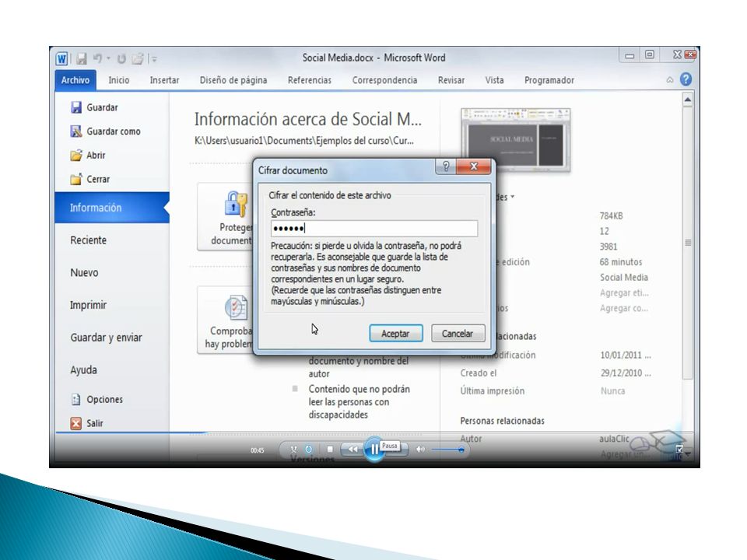Click the 29/12/2010 creation date
Screen dimensions: 747x560
(626, 373)
